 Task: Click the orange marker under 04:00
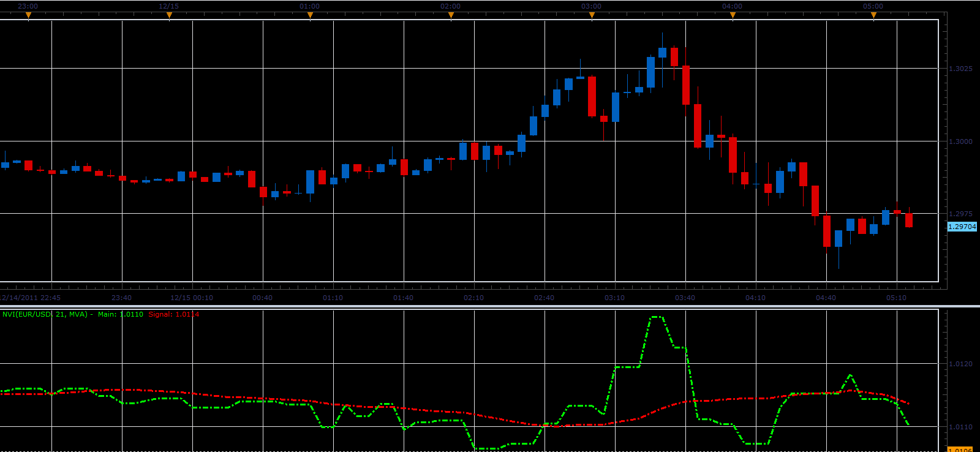click(733, 16)
